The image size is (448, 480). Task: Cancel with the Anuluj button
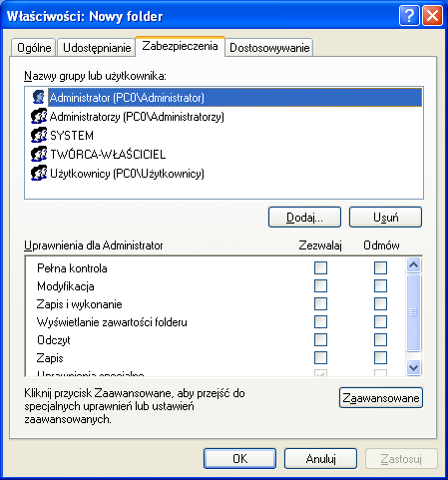pos(320,459)
